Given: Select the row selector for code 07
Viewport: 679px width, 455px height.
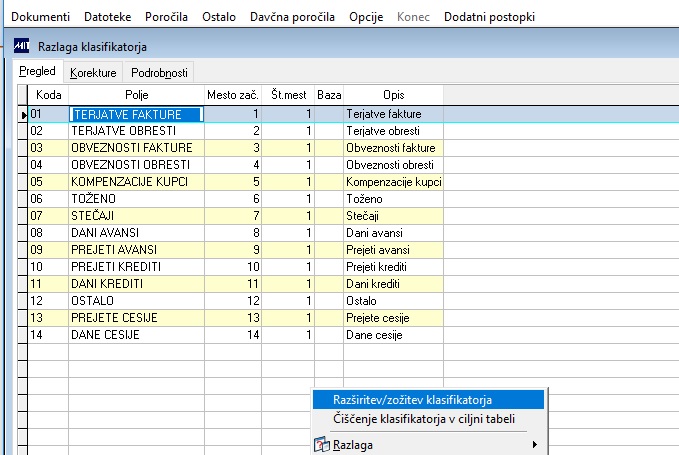Looking at the screenshot, I should 23,216.
